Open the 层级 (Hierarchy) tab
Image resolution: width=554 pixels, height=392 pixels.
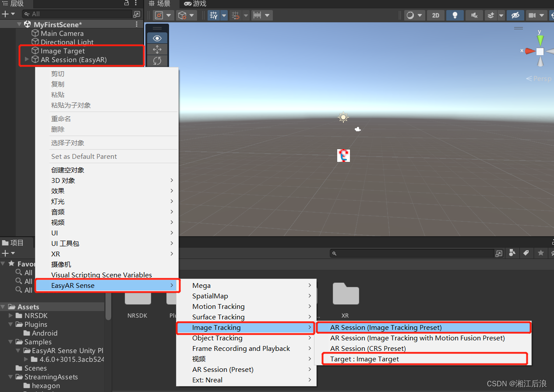[x=13, y=3]
